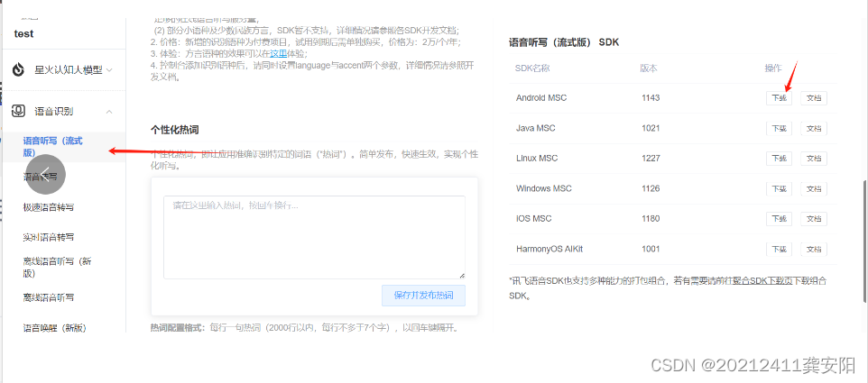Open 离线语音听写（新版） in sidebar
This screenshot has width=868, height=383.
pos(57,267)
